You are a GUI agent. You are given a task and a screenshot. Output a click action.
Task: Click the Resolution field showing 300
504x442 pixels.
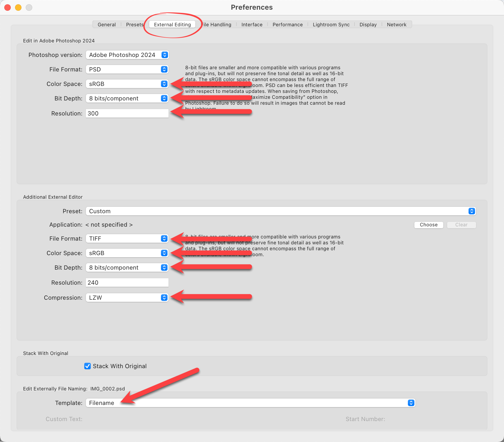coord(127,113)
